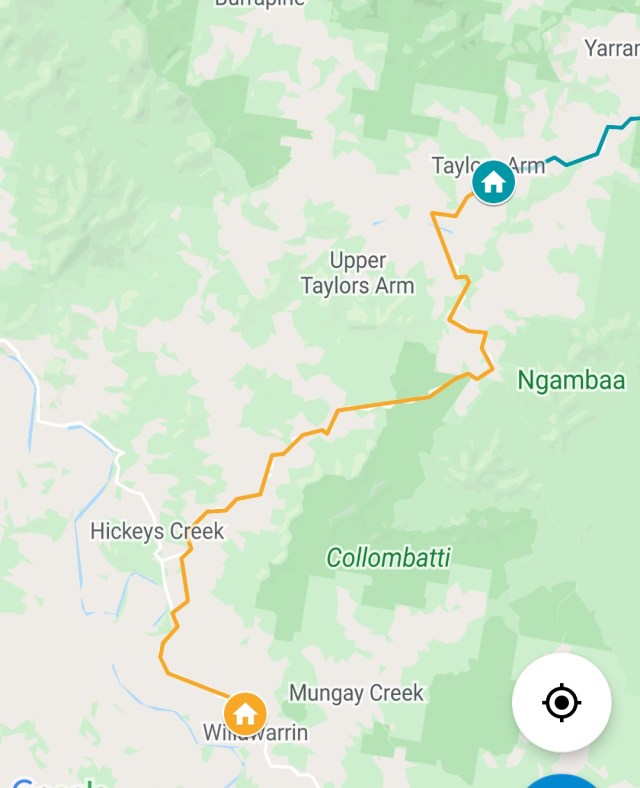
Task: Tap the Taylors Arm town name text
Action: (488, 166)
